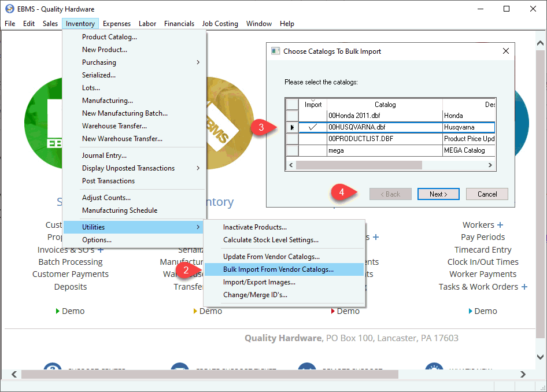
Task: Expand the Utilities submenu
Action: (198, 227)
